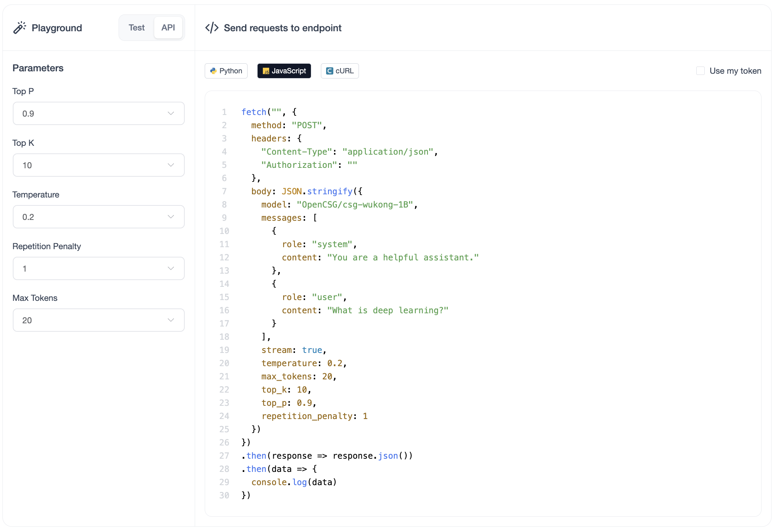Click the code brackets icon in the header
This screenshot has height=532, width=778.
(212, 28)
